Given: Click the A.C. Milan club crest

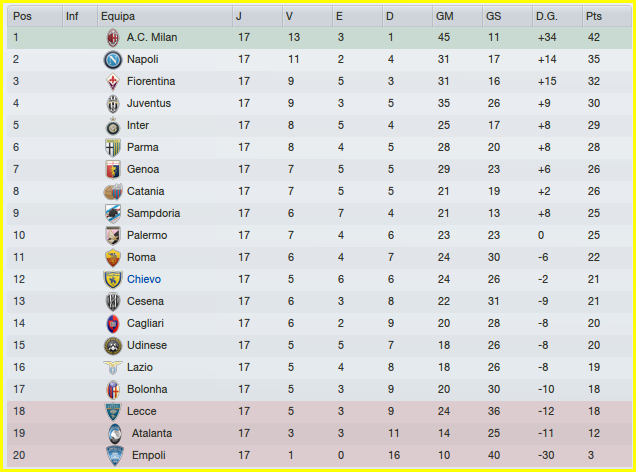Looking at the screenshot, I should coord(112,37).
